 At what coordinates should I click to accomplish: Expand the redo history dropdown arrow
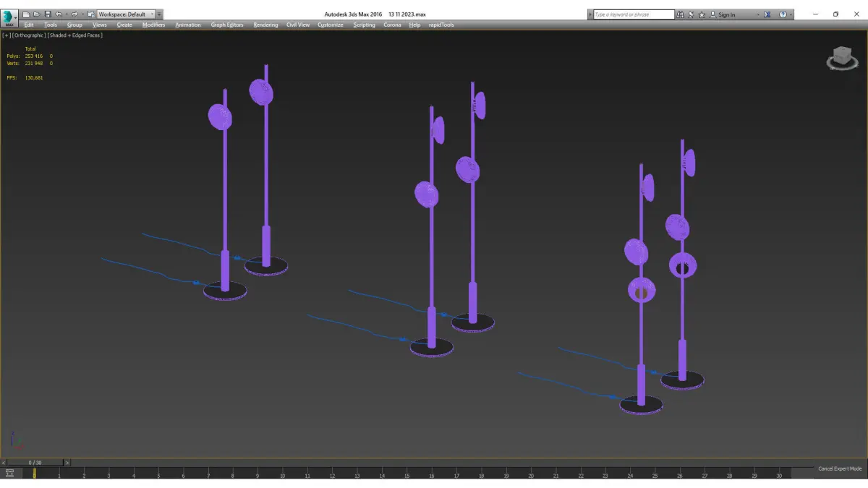click(82, 14)
